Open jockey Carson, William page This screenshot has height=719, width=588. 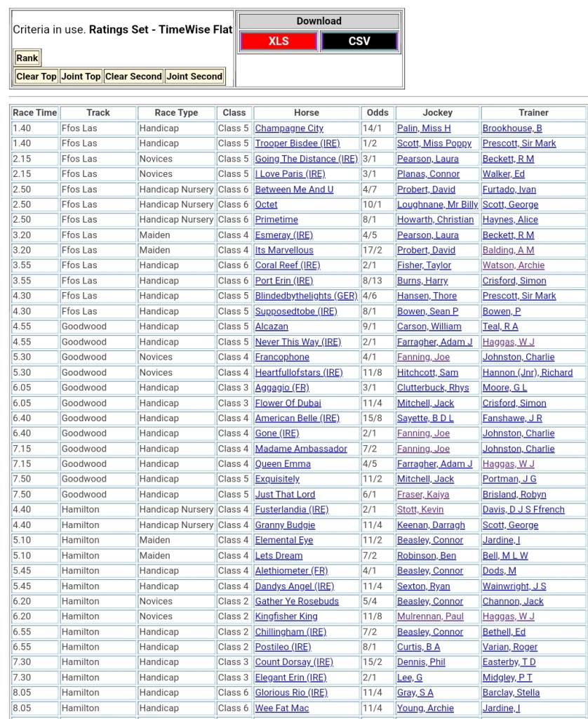[429, 326]
